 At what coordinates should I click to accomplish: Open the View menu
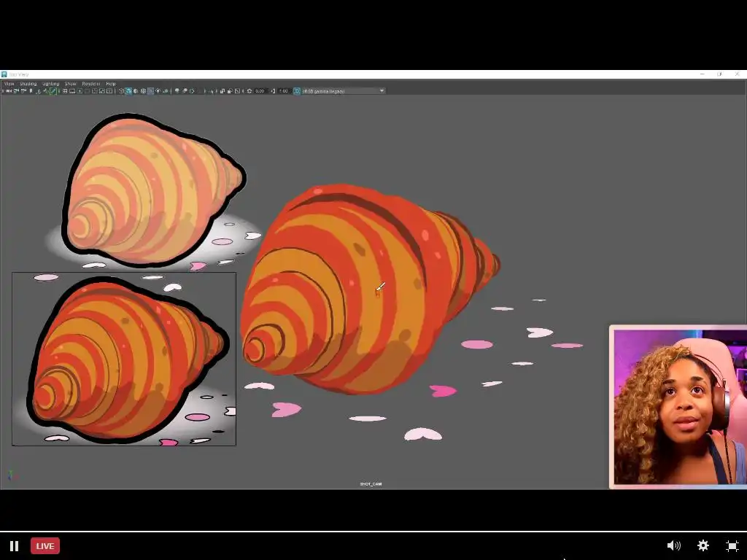(x=9, y=84)
